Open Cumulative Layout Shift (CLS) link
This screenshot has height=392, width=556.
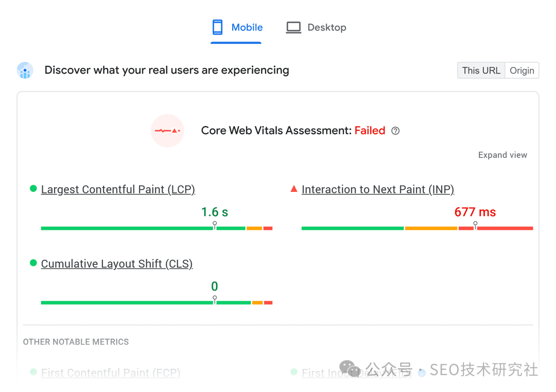coord(117,264)
